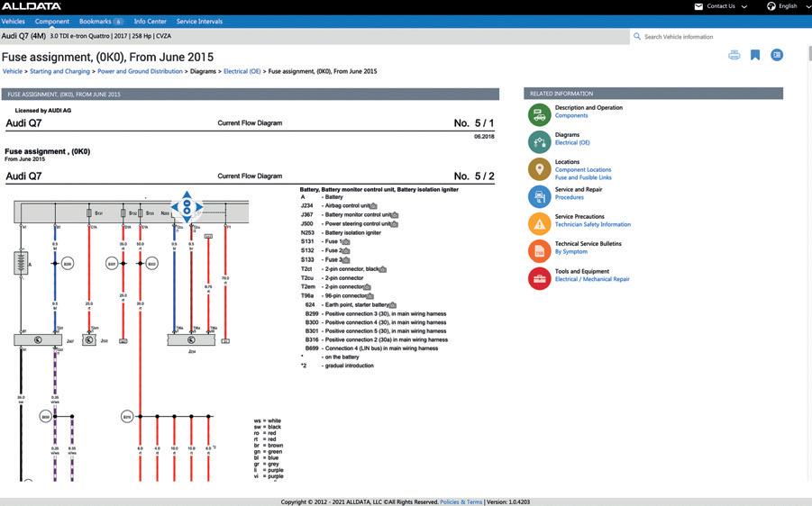This screenshot has height=506, width=812.
Task: Click the globe icon next to English
Action: coord(771,6)
